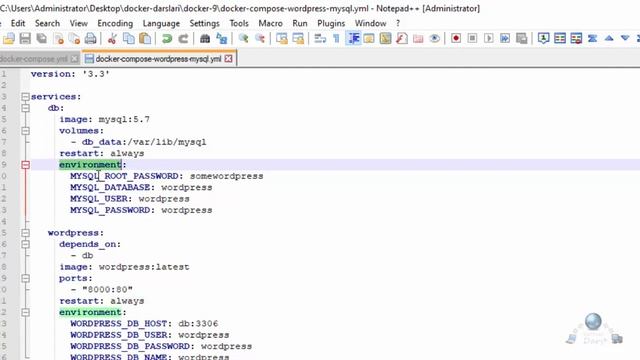Toggle file monitoring eye icon
The height and width of the screenshot is (360, 640).
pos(435,39)
